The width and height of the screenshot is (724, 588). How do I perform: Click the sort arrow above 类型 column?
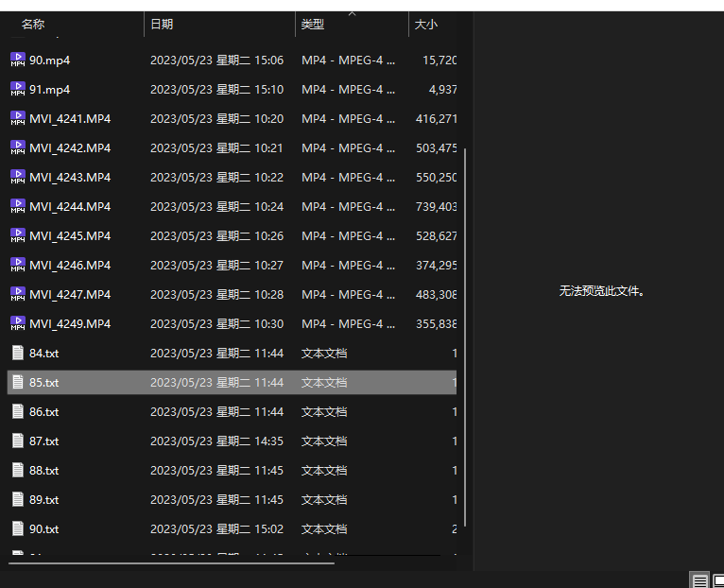(x=353, y=14)
